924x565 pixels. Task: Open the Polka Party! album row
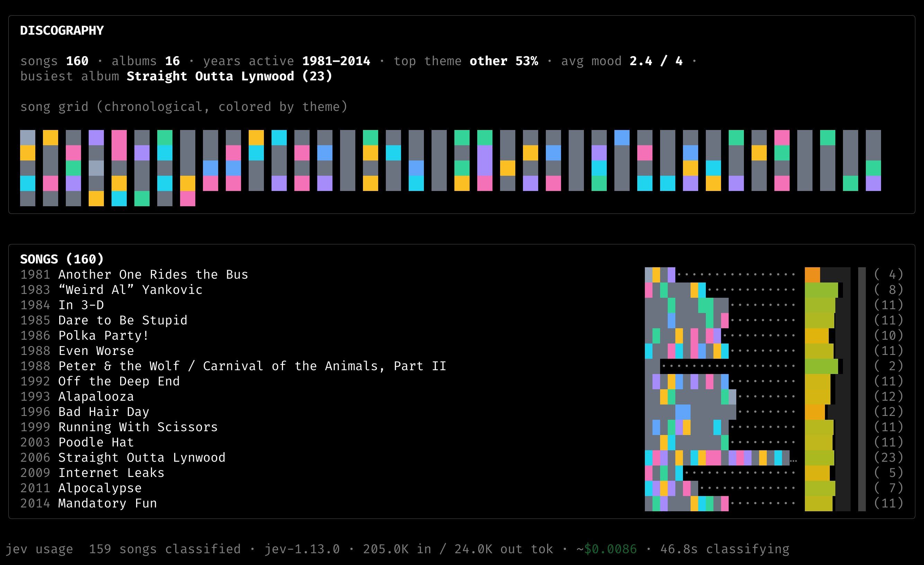point(462,336)
